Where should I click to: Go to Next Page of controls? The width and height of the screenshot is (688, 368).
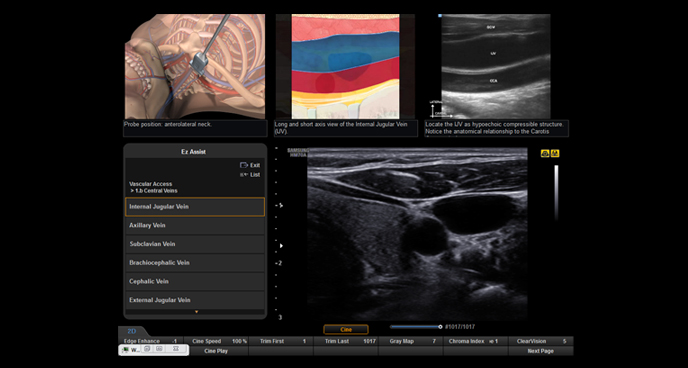click(x=541, y=351)
